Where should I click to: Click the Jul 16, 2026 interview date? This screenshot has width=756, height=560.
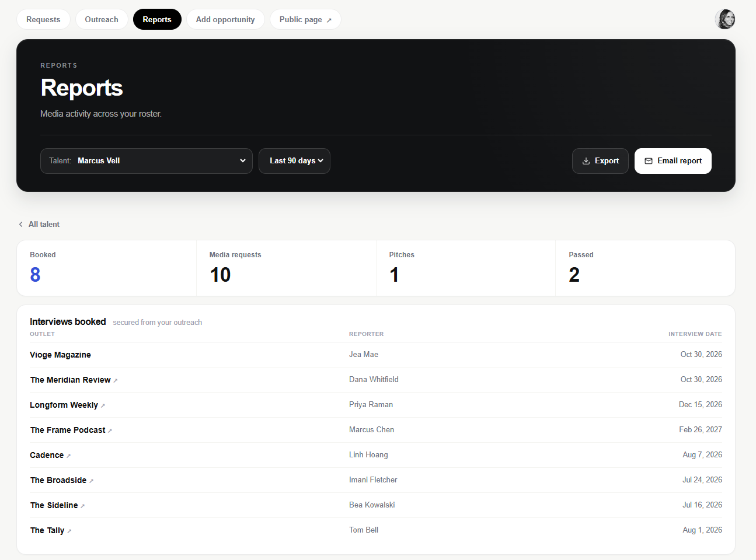coord(702,505)
